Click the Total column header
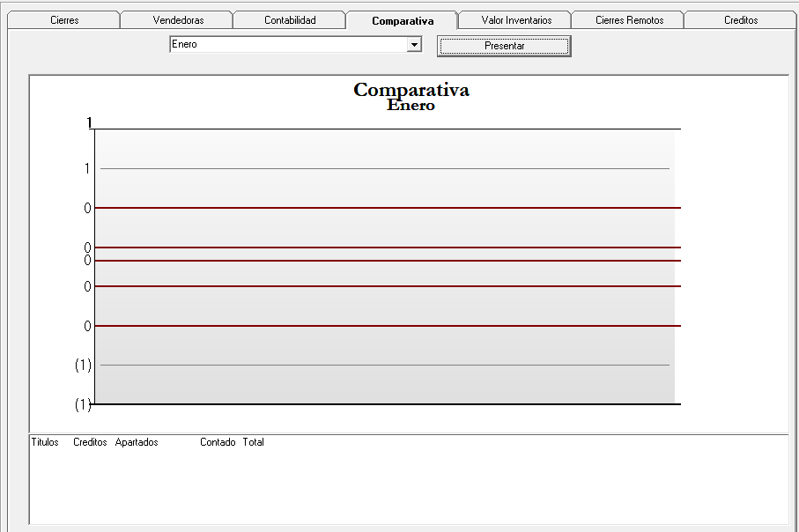This screenshot has width=799, height=532. click(254, 442)
